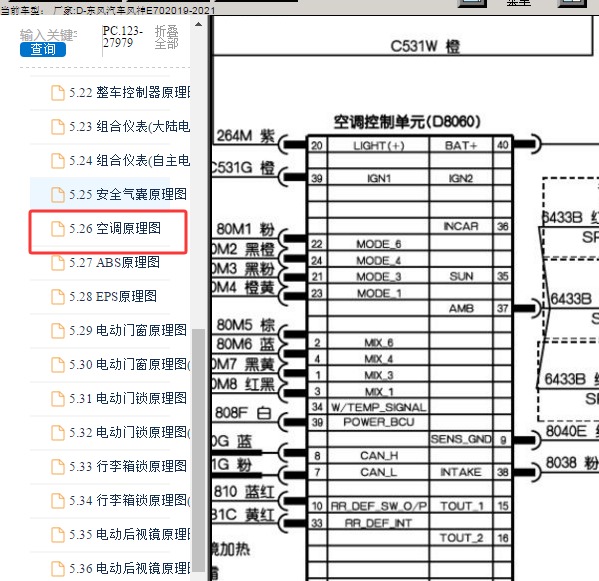Click document icon of 5.30 entry
This screenshot has height=581, width=599.
click(x=58, y=365)
